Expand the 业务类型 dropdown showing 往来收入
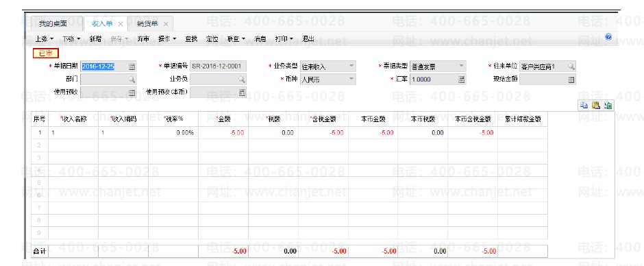 (x=351, y=66)
